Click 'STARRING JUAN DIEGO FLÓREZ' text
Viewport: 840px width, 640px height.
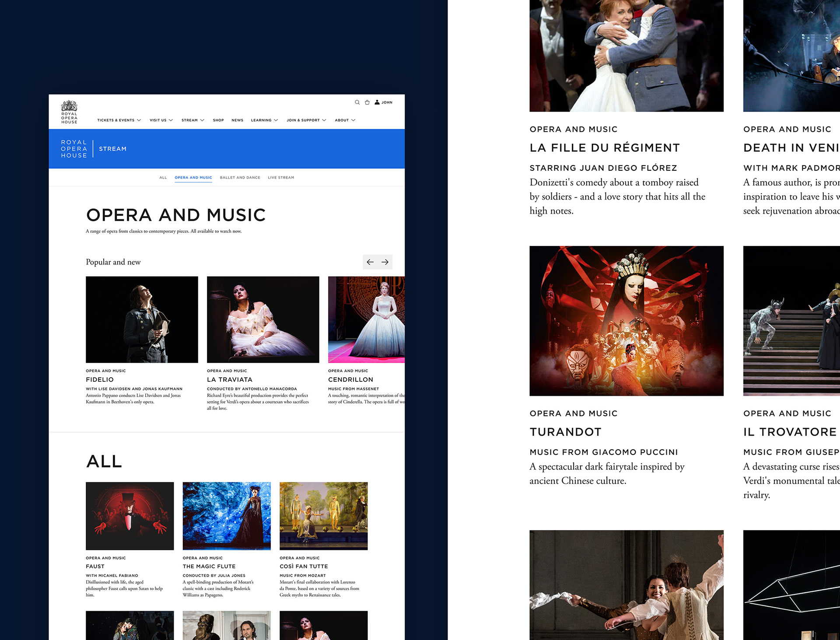[603, 168]
